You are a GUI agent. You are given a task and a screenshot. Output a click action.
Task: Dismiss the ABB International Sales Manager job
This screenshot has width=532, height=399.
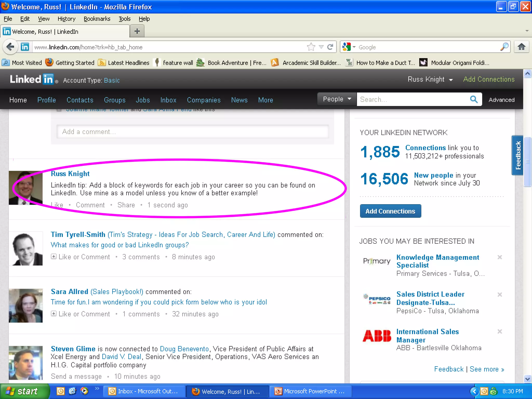pyautogui.click(x=500, y=331)
